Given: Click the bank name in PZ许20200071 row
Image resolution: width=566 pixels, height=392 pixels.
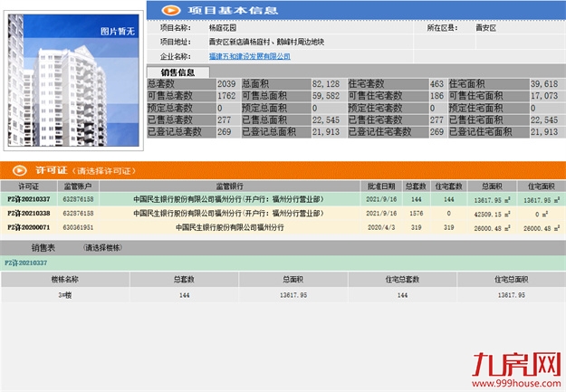Looking at the screenshot, I should 230,227.
